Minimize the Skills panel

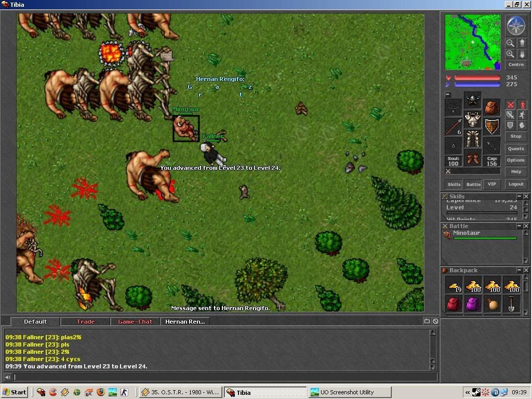[519, 196]
